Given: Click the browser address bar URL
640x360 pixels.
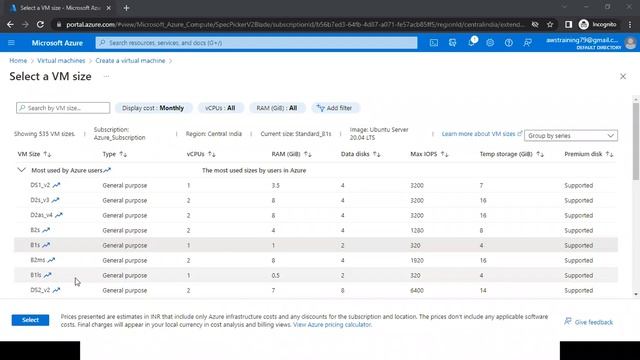Looking at the screenshot, I should 294,24.
